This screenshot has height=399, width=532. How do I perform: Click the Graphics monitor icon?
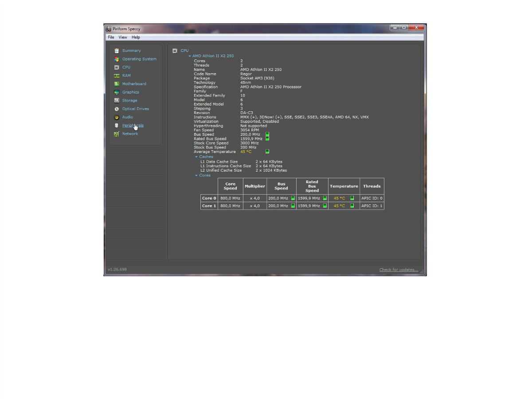tap(117, 92)
